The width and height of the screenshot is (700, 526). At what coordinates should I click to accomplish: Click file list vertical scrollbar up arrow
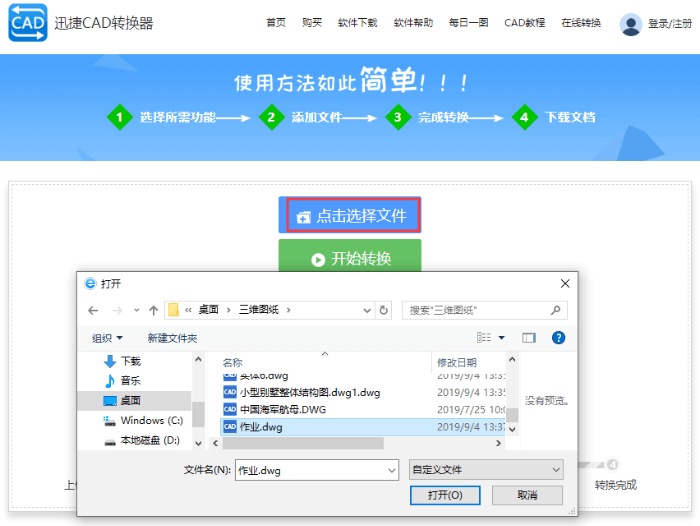pyautogui.click(x=512, y=359)
